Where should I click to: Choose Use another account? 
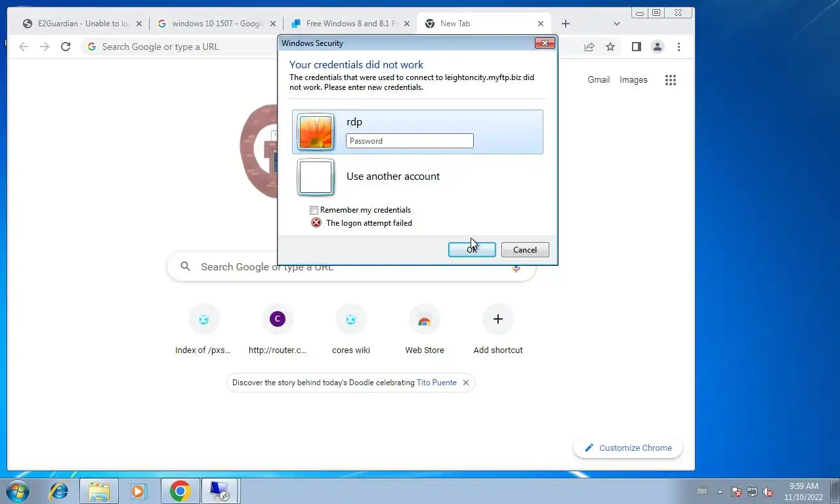[x=393, y=177]
